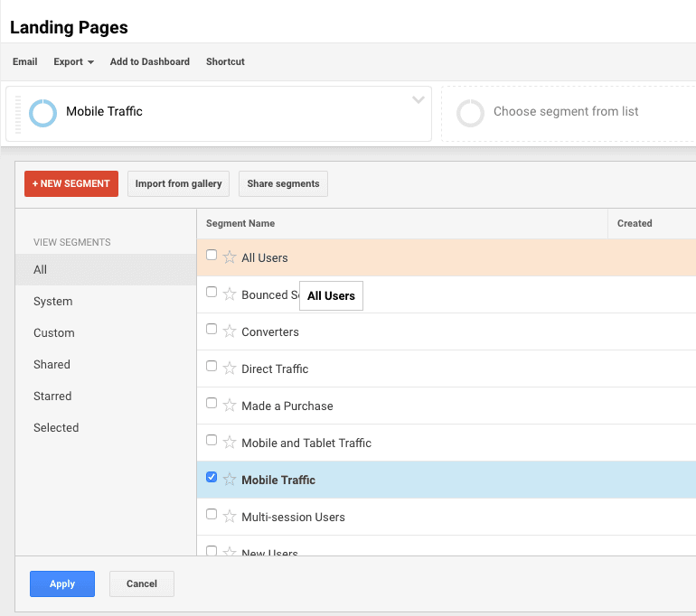Expand the Mobile Traffic segment chevron

418,100
